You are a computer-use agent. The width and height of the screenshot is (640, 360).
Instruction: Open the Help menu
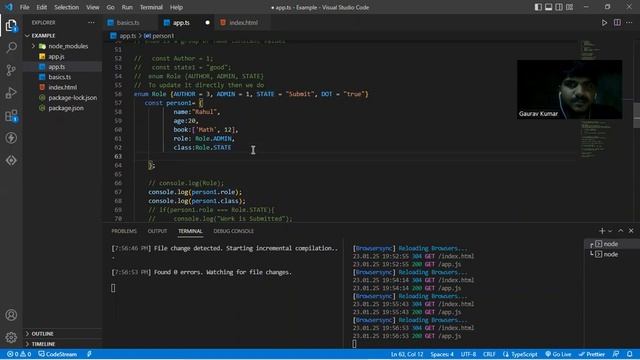click(176, 7)
